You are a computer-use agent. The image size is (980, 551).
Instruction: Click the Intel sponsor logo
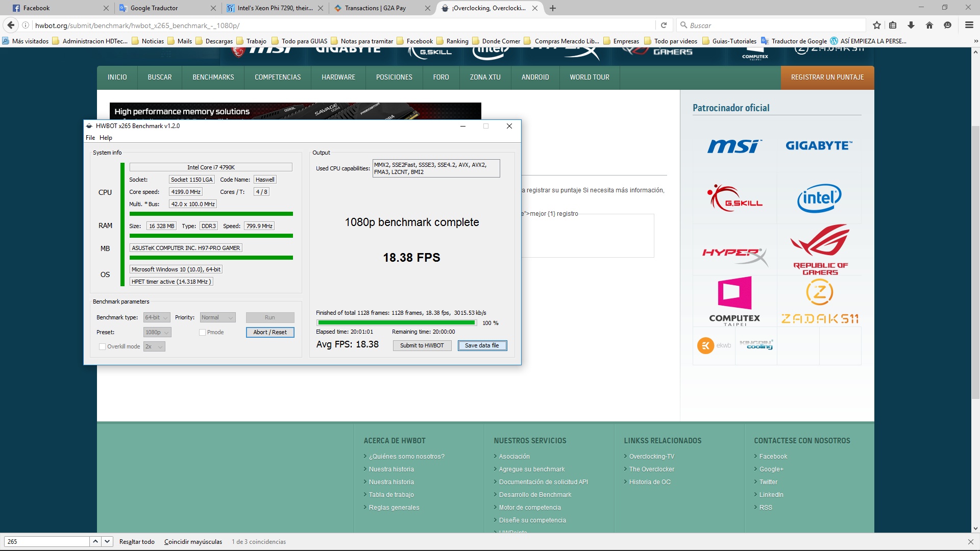click(819, 198)
